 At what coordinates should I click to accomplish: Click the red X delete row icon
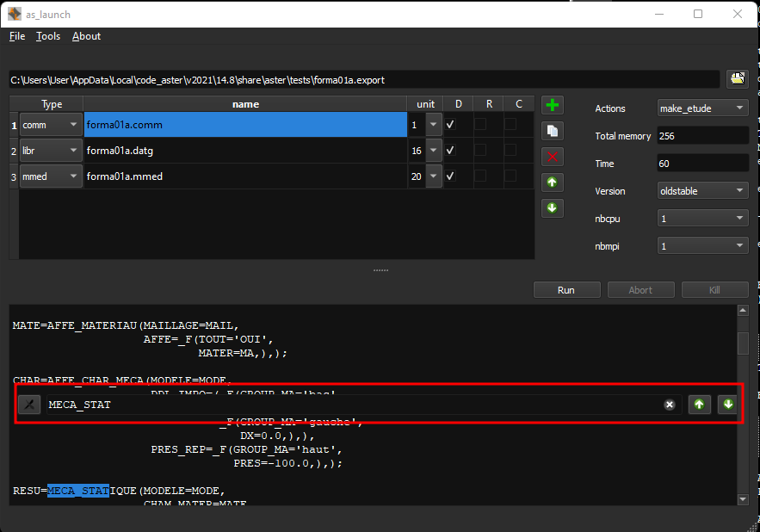[x=553, y=157]
